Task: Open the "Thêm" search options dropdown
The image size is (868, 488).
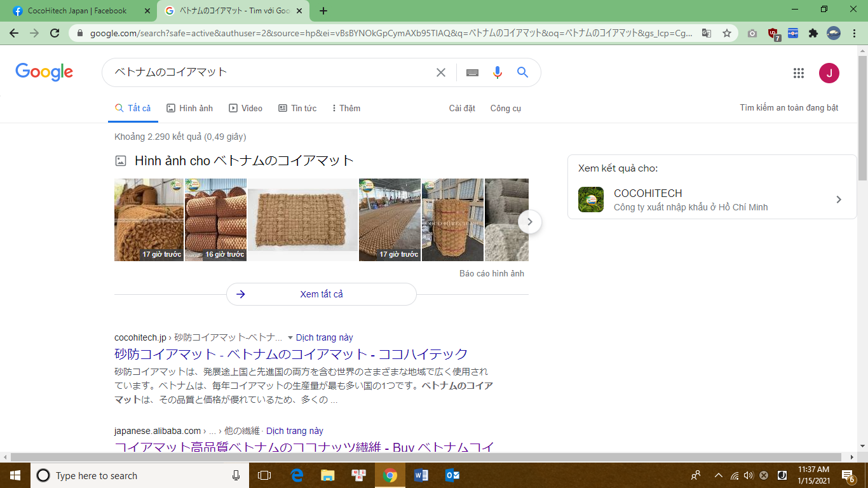Action: pos(345,108)
